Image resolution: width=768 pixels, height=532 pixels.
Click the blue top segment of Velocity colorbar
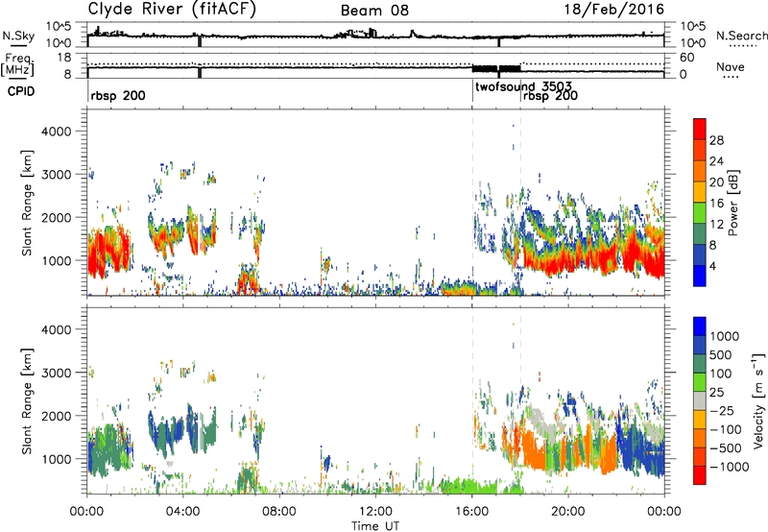coord(700,326)
